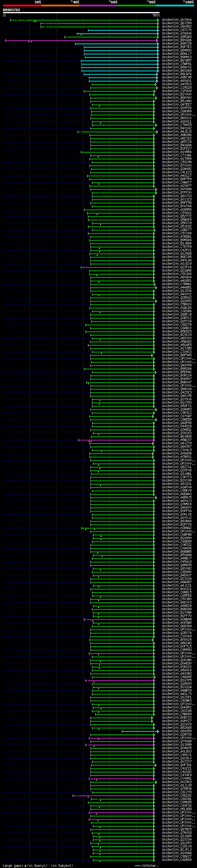Click the "=100char." scale legend
Image resolution: width=197 pixels, height=868 pixels.
146,865
